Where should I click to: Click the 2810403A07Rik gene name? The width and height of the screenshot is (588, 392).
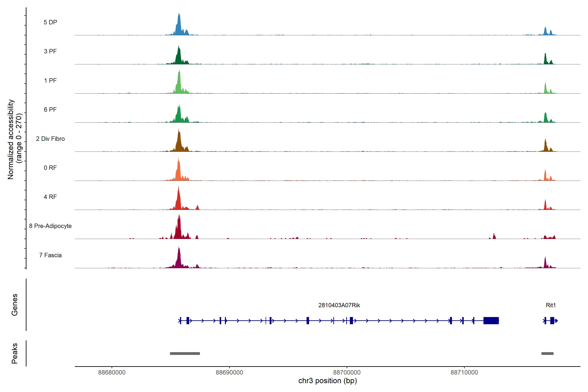339,305
